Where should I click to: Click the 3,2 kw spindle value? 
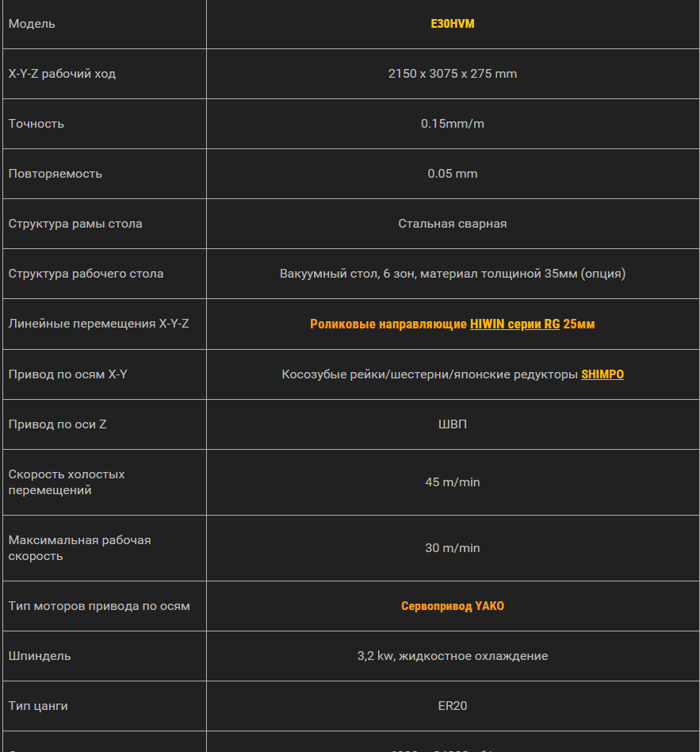tap(453, 656)
